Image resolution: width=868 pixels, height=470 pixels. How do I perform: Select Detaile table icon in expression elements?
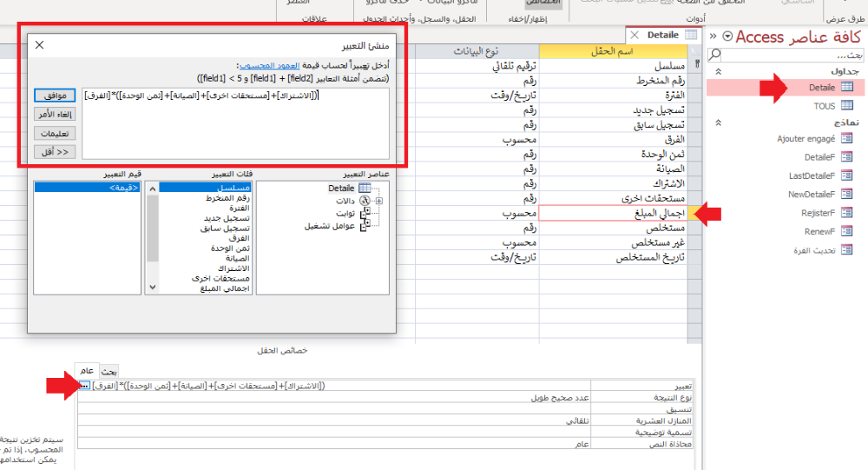365,188
